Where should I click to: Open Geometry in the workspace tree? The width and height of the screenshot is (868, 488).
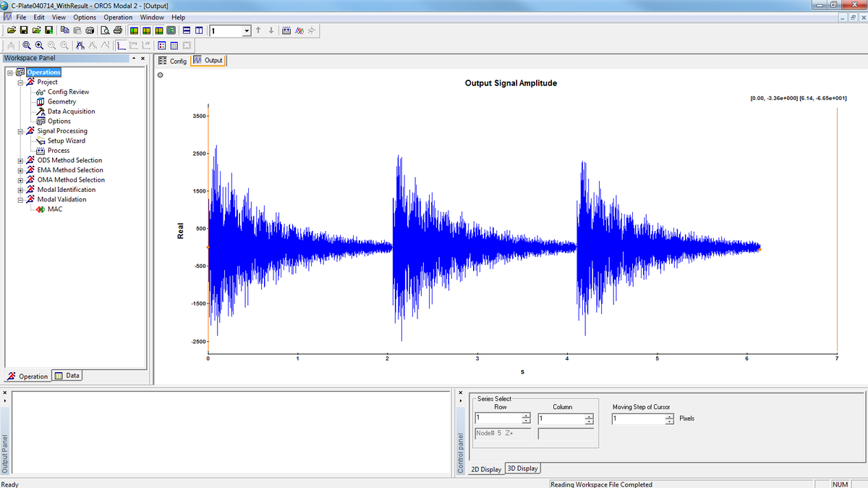(61, 101)
